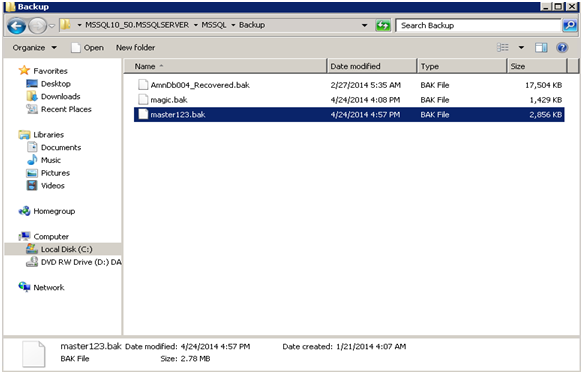Focus the Search Backup input field
This screenshot has width=583, height=374.
[478, 25]
